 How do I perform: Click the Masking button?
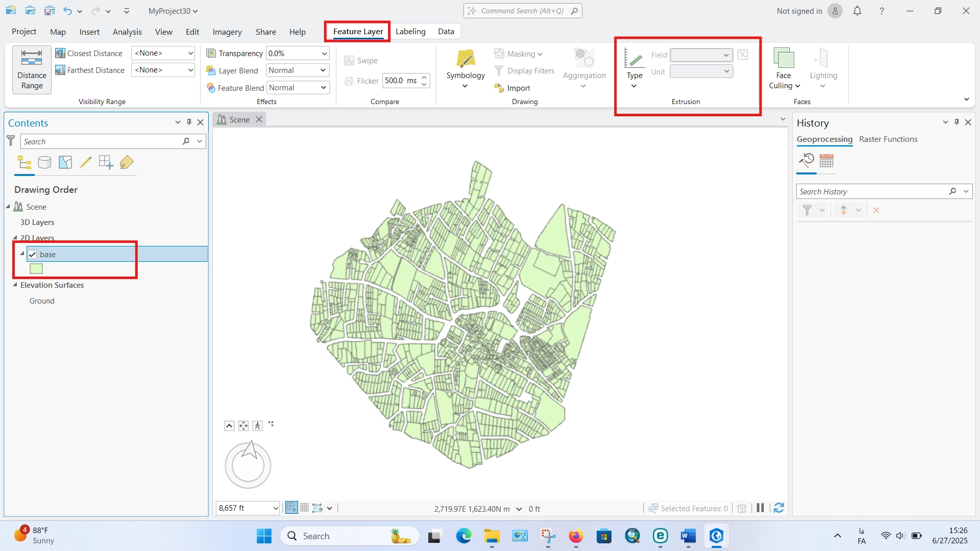pos(519,54)
